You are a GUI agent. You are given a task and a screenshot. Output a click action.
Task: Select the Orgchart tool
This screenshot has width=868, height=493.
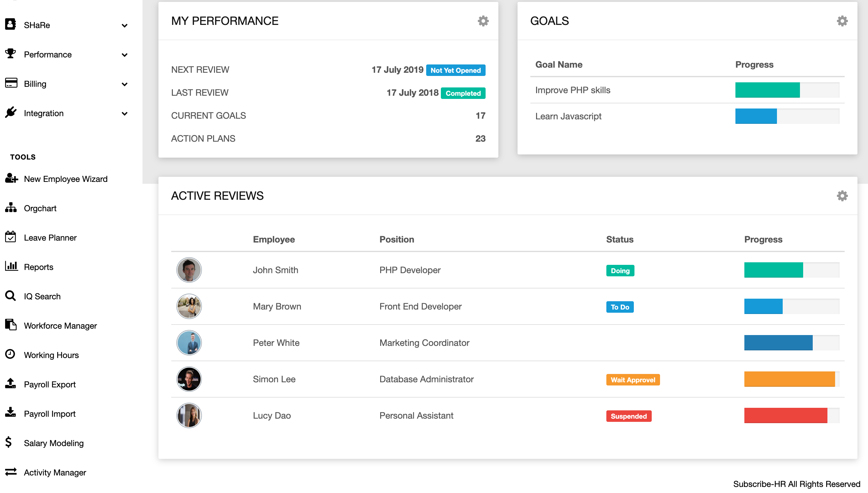(40, 208)
